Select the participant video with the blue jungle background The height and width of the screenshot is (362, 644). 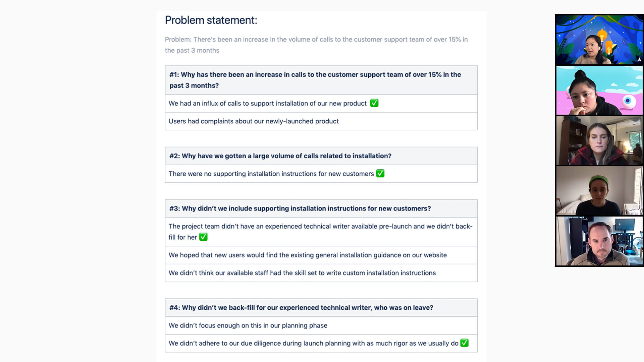(x=599, y=40)
